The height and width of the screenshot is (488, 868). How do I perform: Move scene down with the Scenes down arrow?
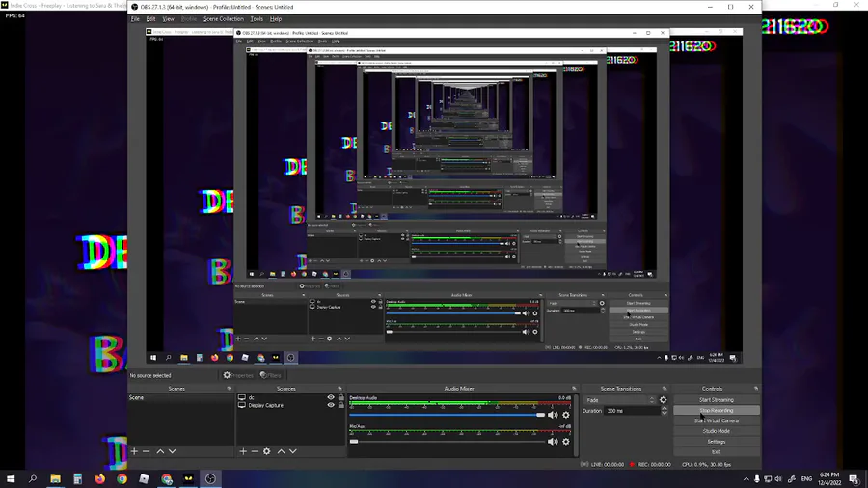point(173,451)
